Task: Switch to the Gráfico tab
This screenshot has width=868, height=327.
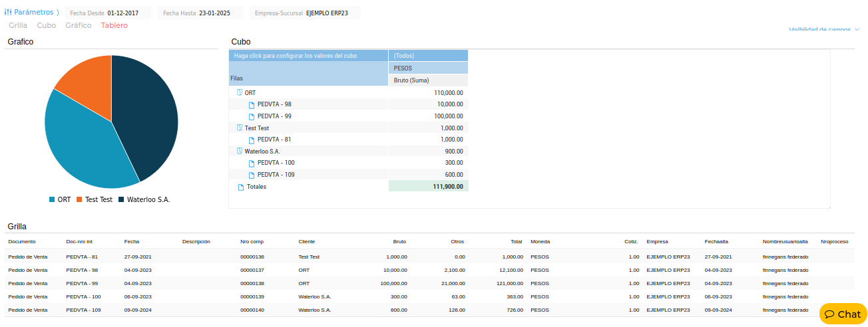Action: coord(79,25)
